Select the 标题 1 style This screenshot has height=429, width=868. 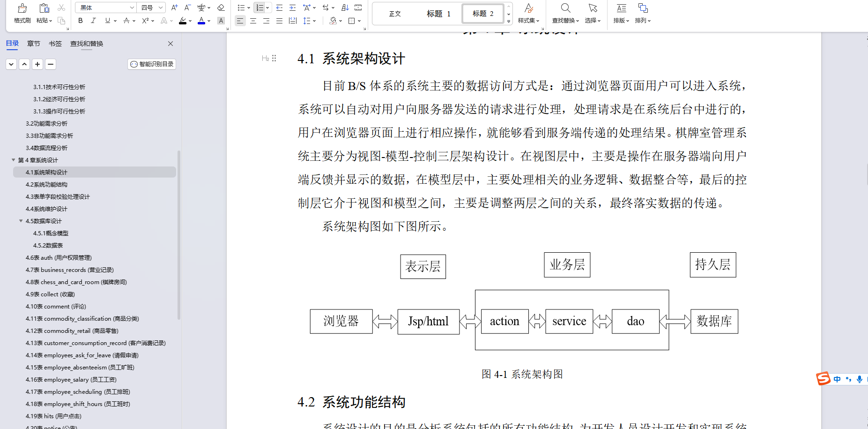coord(438,14)
